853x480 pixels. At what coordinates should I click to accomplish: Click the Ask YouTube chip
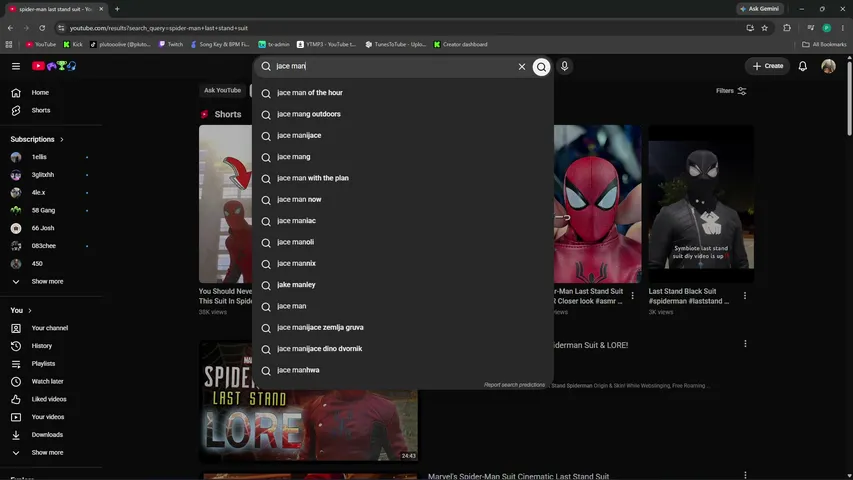222,90
